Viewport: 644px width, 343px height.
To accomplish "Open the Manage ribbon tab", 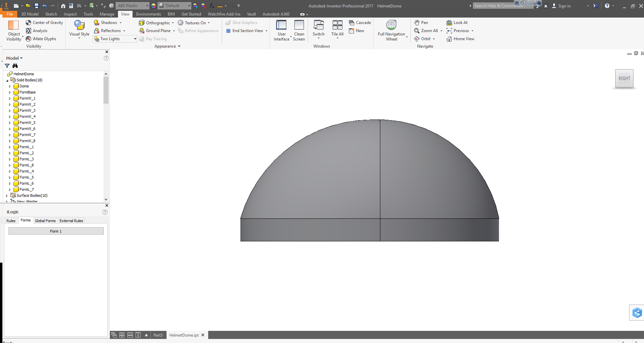I will [x=107, y=14].
